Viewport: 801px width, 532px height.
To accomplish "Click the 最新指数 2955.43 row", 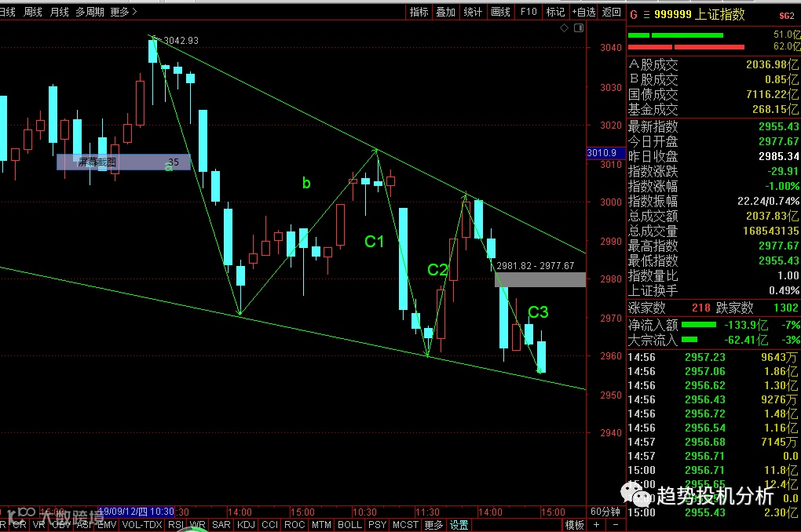I will point(713,126).
